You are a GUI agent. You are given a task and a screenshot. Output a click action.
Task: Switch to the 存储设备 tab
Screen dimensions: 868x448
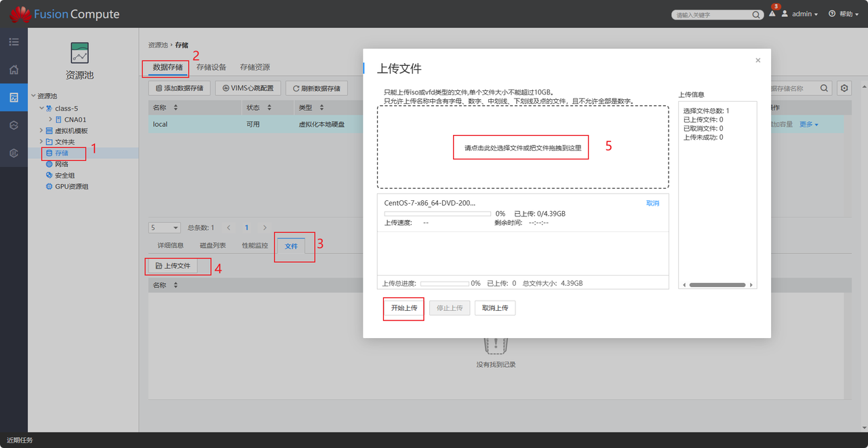click(x=211, y=68)
